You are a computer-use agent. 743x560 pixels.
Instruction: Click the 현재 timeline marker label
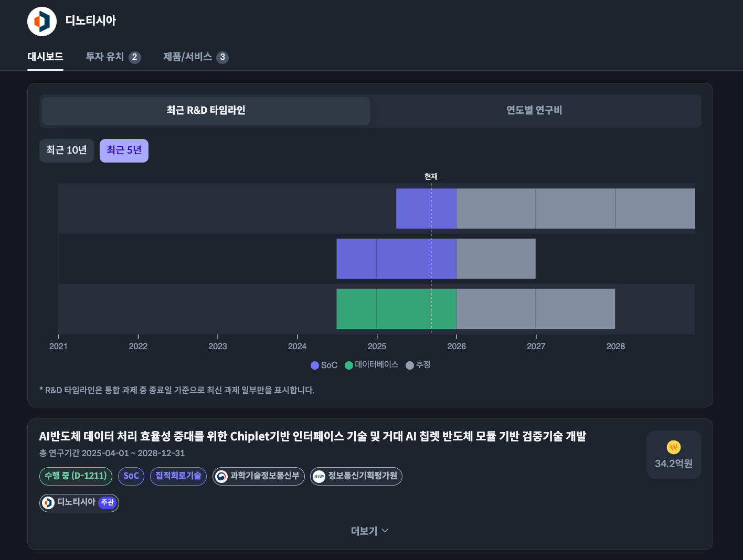tap(431, 177)
